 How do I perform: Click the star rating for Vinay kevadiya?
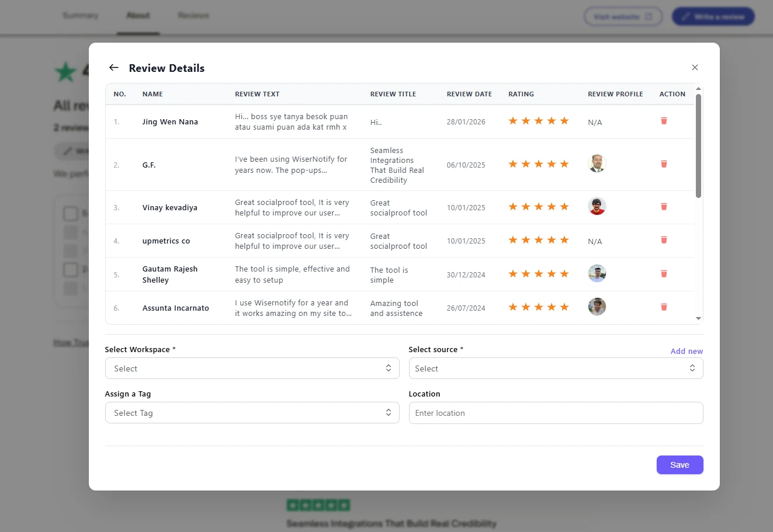pos(539,207)
